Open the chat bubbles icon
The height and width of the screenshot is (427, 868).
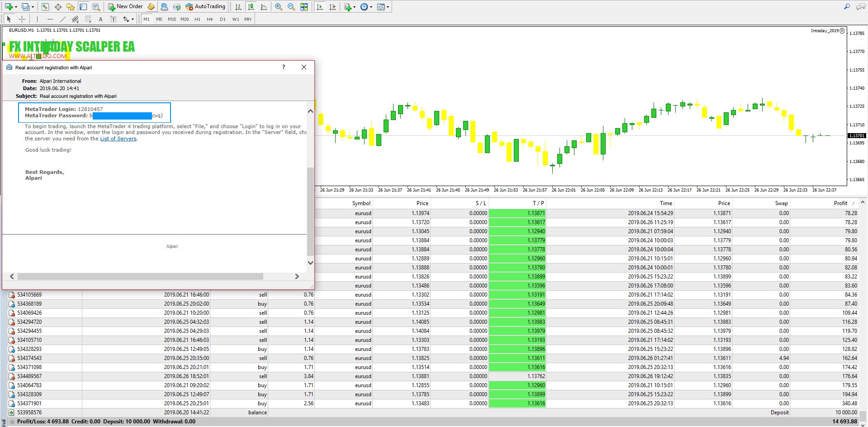tap(860, 7)
